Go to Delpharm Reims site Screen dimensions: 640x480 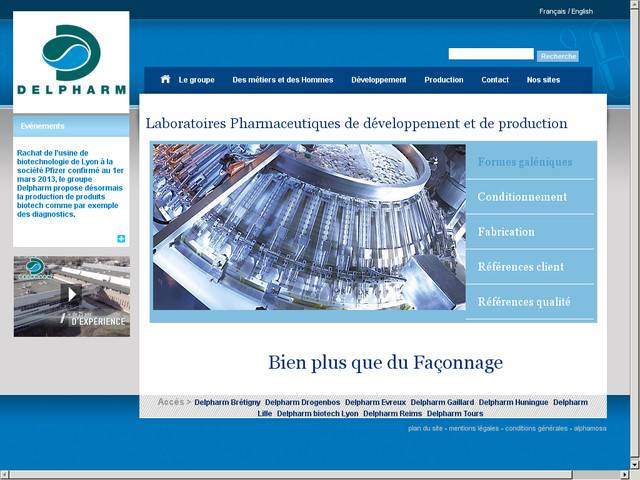tap(392, 413)
